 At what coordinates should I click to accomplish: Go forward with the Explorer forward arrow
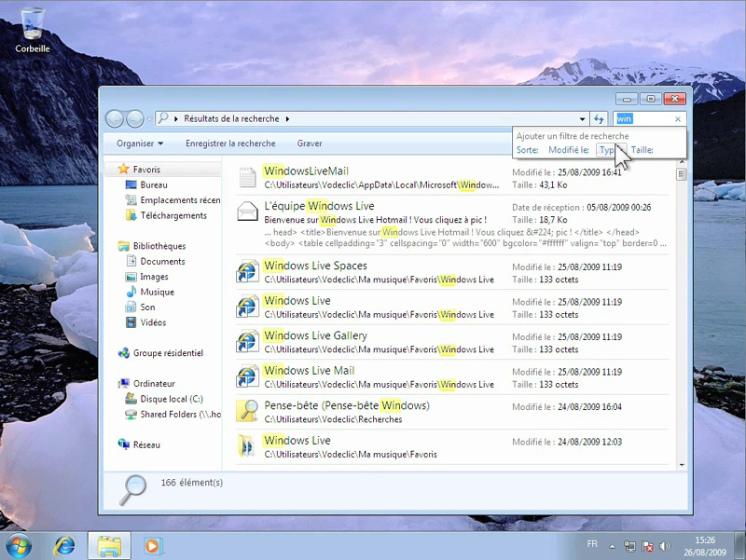coord(135,119)
